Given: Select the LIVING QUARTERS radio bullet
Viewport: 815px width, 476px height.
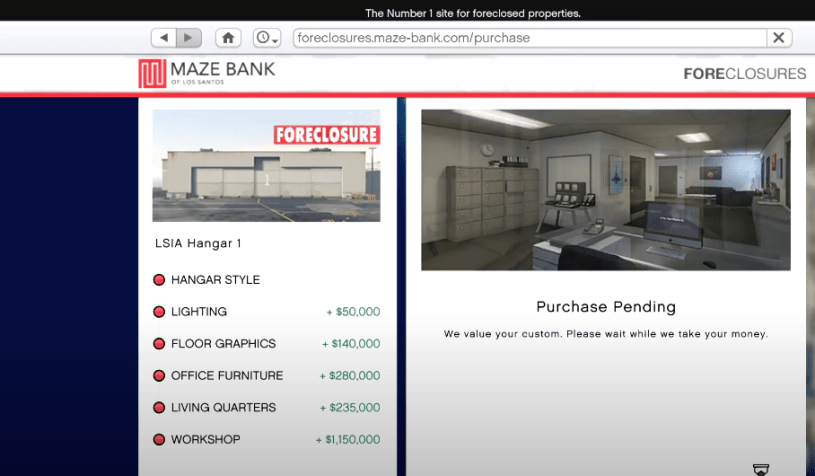Looking at the screenshot, I should pyautogui.click(x=159, y=407).
